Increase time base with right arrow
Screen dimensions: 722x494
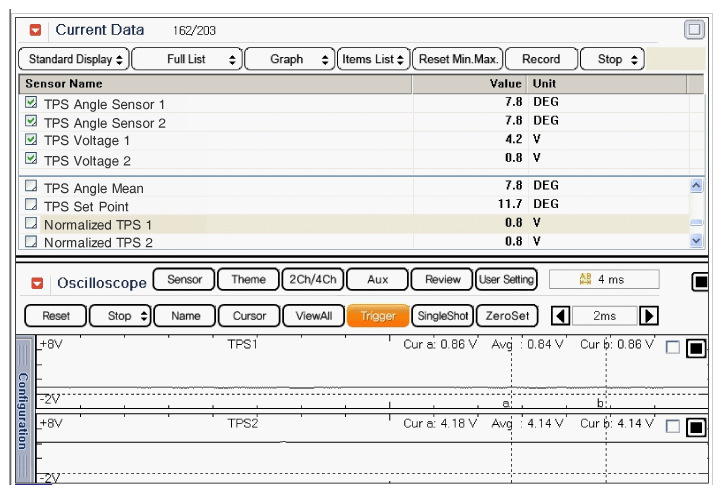[649, 316]
